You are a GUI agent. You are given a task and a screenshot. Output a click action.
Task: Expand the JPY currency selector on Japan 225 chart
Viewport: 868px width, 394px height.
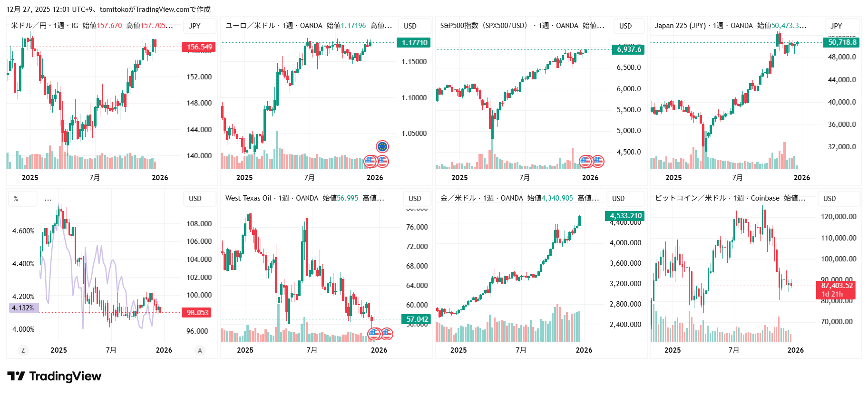836,26
